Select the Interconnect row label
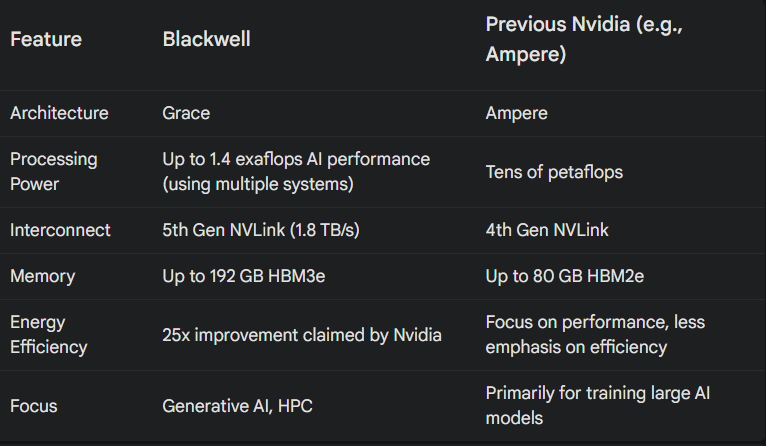The width and height of the screenshot is (766, 446). pyautogui.click(x=60, y=230)
